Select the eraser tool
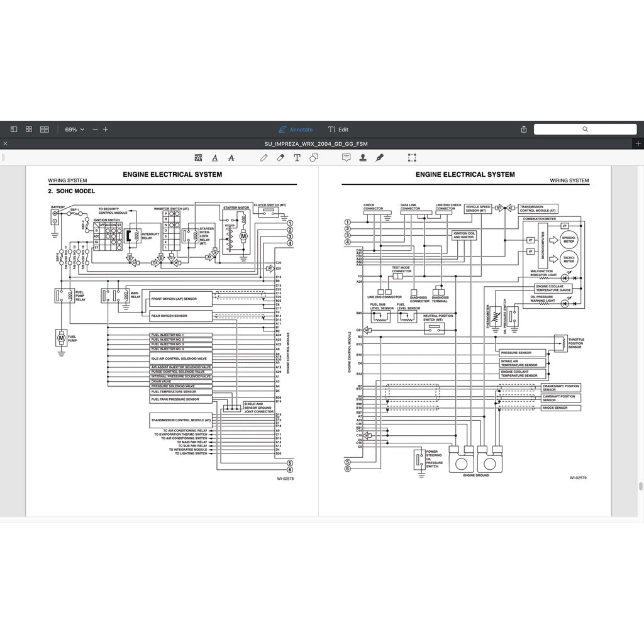This screenshot has width=644, height=644. 280,158
